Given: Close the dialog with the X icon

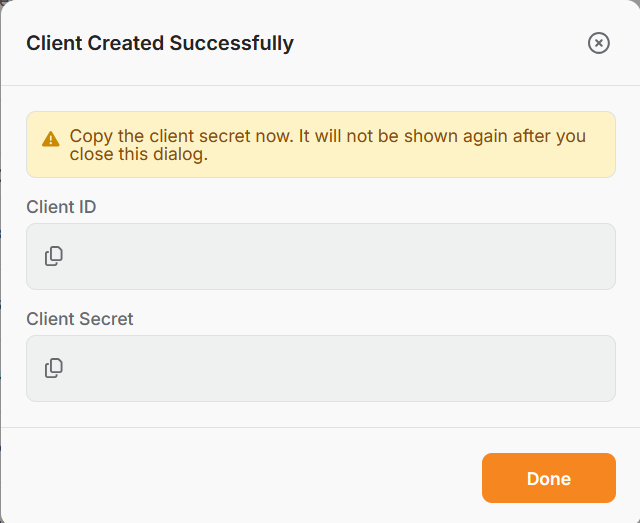Looking at the screenshot, I should tap(599, 43).
